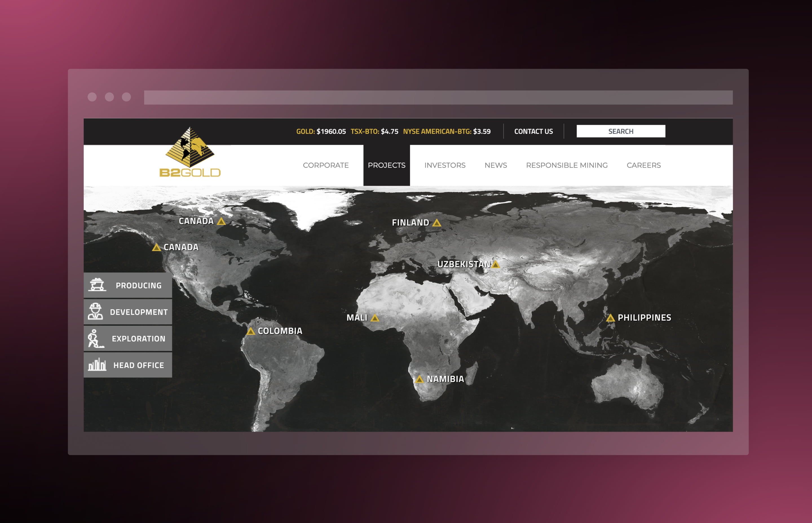The image size is (812, 523).
Task: Click the Colombia map label
Action: point(280,331)
